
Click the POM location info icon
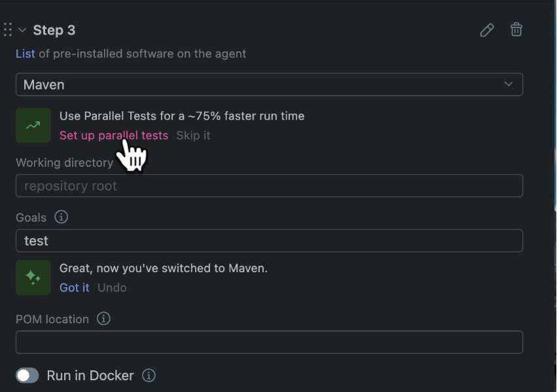click(x=103, y=319)
